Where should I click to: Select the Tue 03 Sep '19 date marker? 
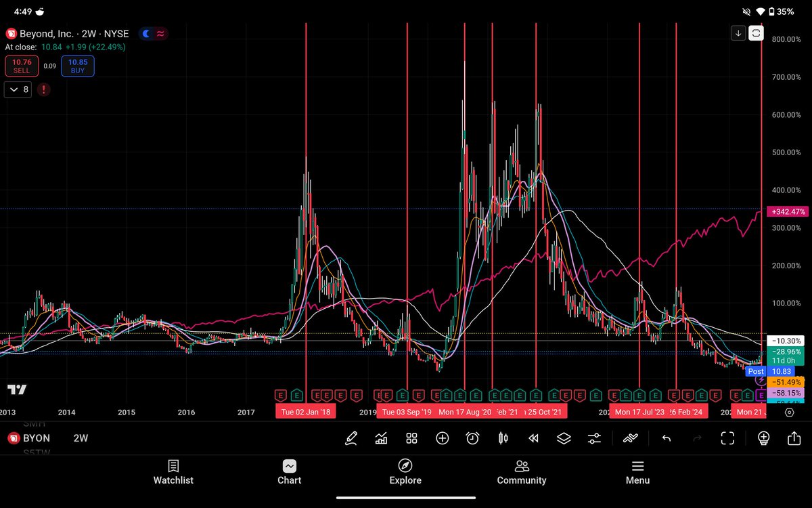pos(405,412)
